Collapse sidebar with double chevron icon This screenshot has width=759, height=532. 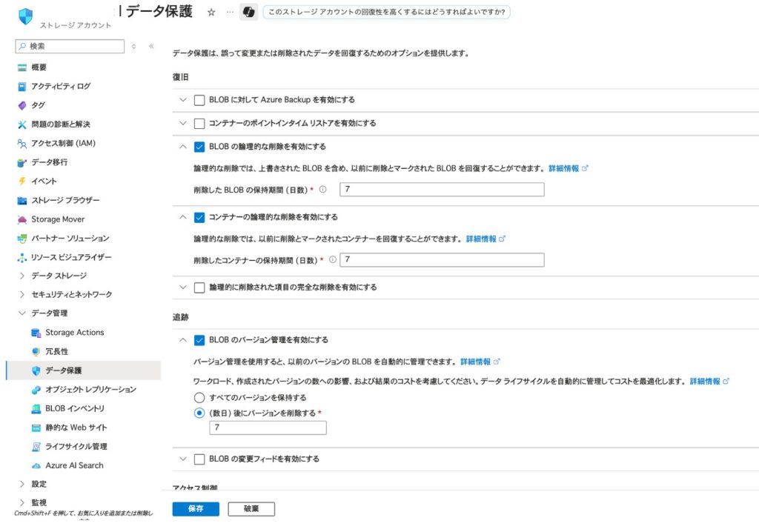(151, 46)
